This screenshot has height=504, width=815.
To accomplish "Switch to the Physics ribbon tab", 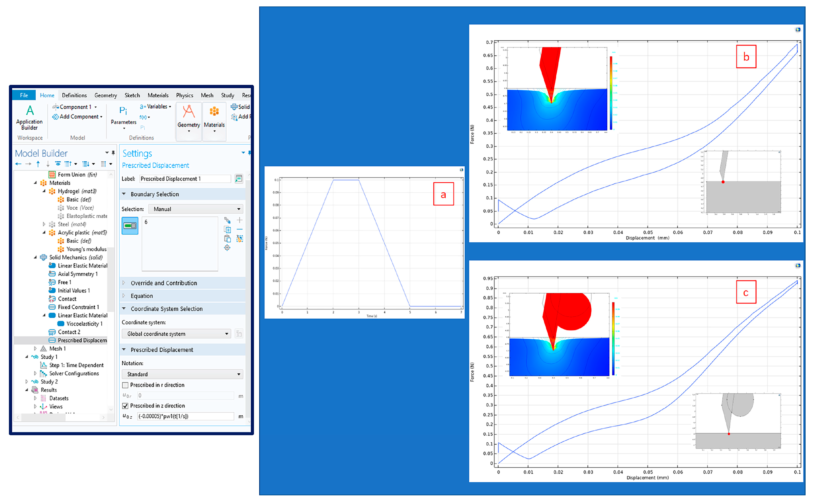I will [x=184, y=95].
